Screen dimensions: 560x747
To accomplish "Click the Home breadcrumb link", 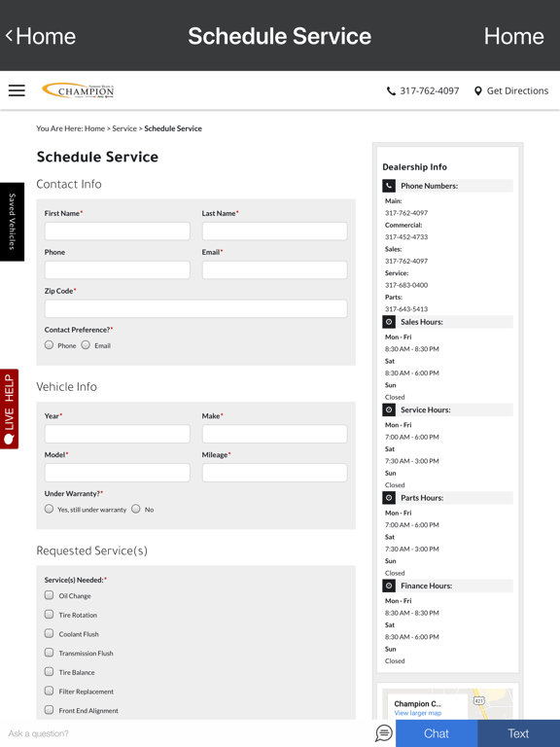I will (x=94, y=128).
